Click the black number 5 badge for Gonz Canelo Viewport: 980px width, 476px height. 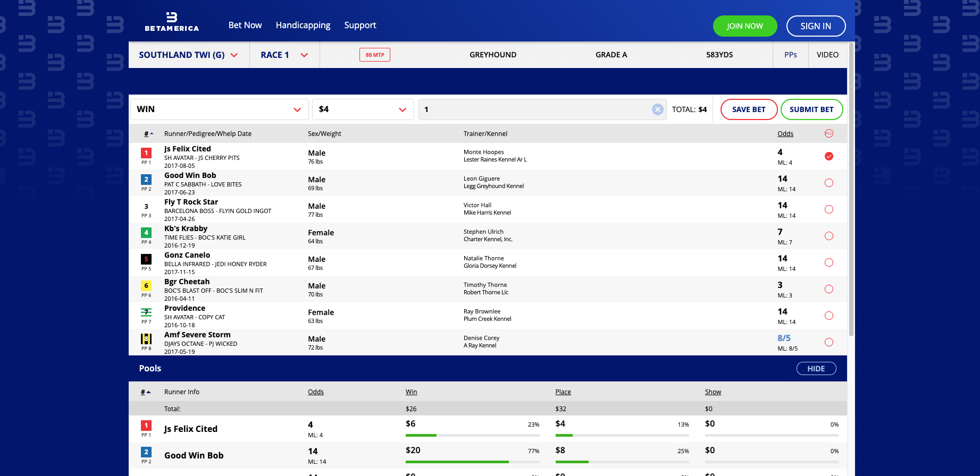(x=146, y=259)
